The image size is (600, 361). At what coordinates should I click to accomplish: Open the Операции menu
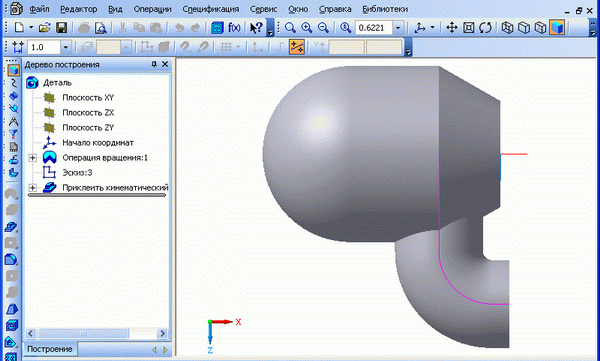(152, 9)
